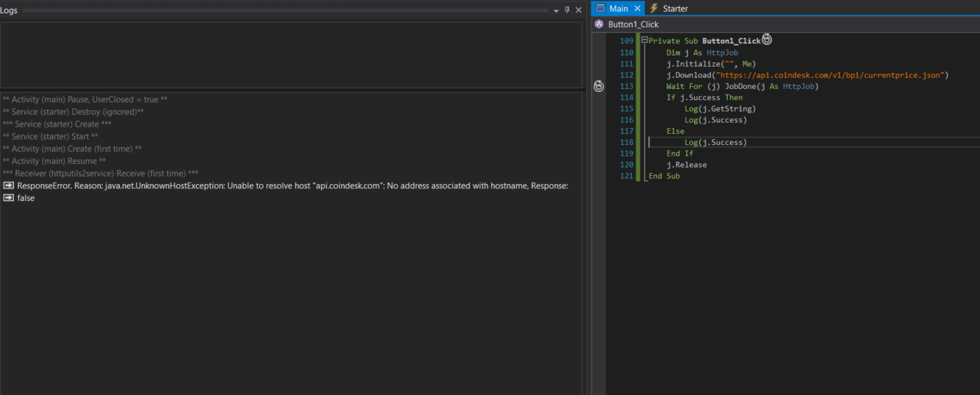Image resolution: width=980 pixels, height=395 pixels.
Task: Switch to the Starter tab
Action: [x=675, y=8]
